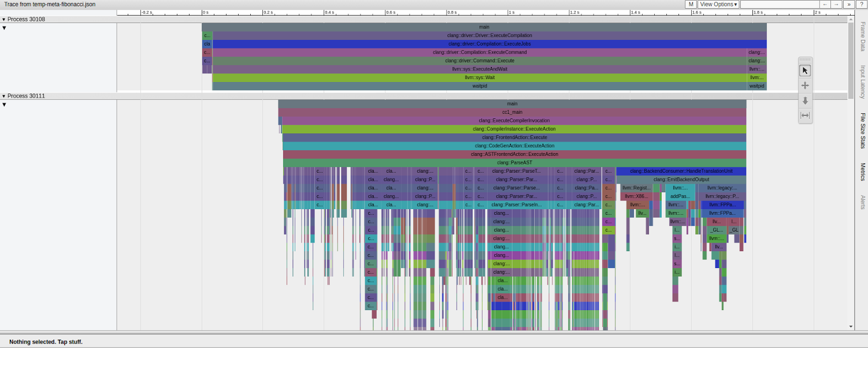Select the clang::EmitBackendOutput slice
Viewport: 868px width, 376px height.
tap(681, 180)
